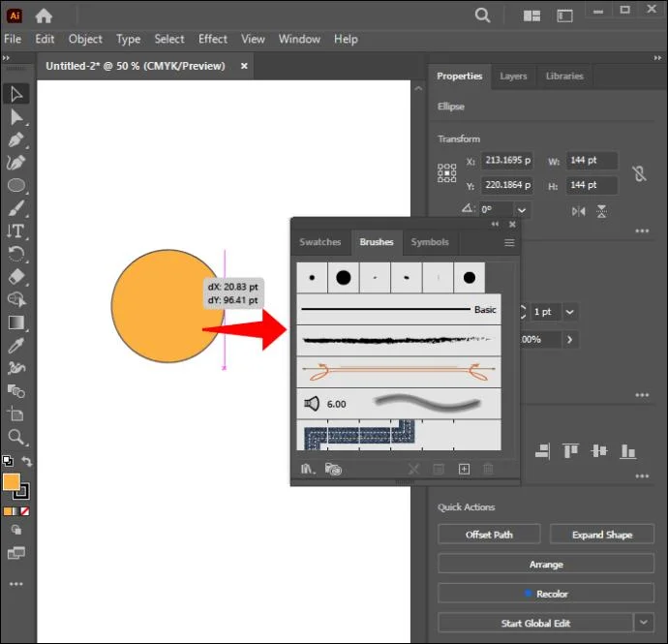Flip along the vertical axis
Image resolution: width=668 pixels, height=644 pixels.
coord(601,211)
